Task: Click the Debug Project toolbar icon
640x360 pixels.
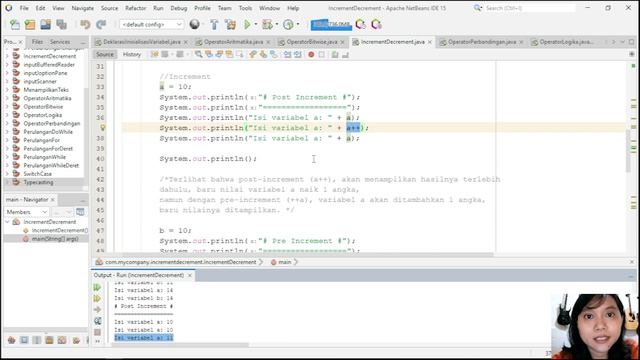Action: coord(267,24)
